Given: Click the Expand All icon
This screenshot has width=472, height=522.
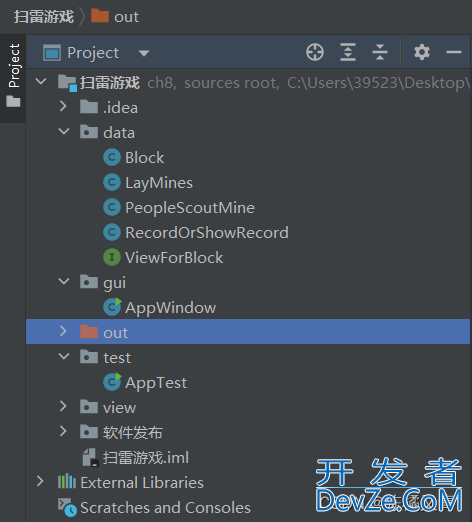Looking at the screenshot, I should pyautogui.click(x=348, y=52).
